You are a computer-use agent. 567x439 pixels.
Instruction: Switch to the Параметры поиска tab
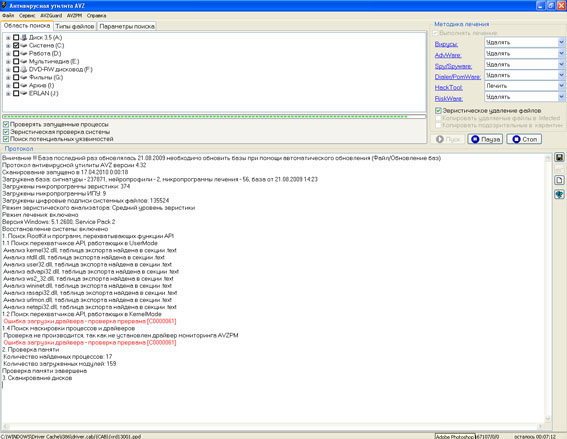(127, 26)
